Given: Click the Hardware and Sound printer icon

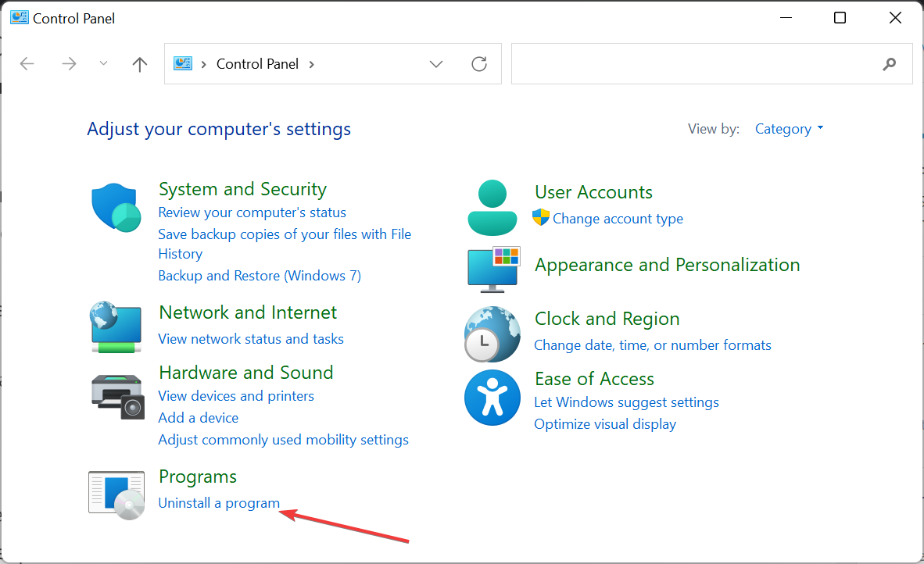Looking at the screenshot, I should point(117,396).
